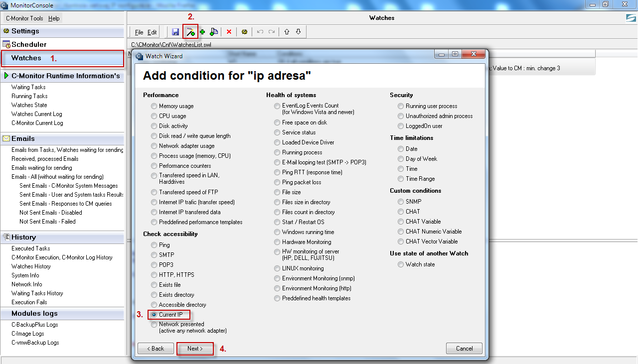Screen dimensions: 638x364
Task: Select the Service status radio button
Action: [x=278, y=132]
